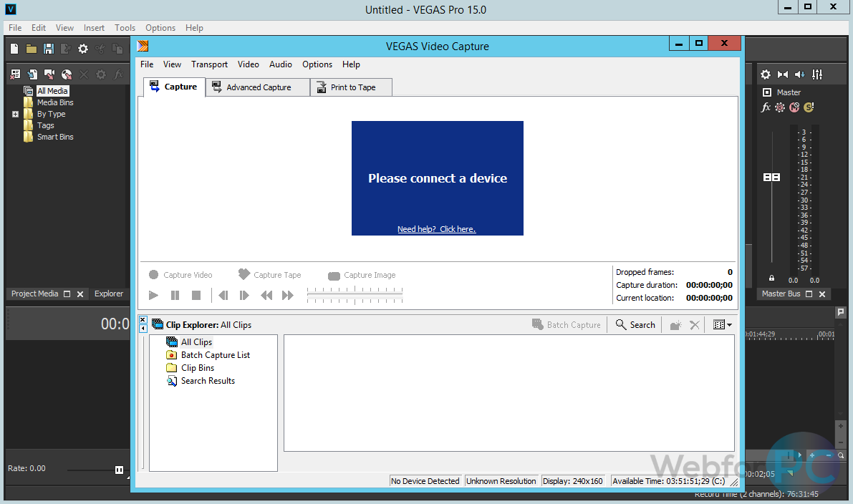The image size is (853, 504).
Task: Click the Search icon in Clip Explorer
Action: point(635,324)
